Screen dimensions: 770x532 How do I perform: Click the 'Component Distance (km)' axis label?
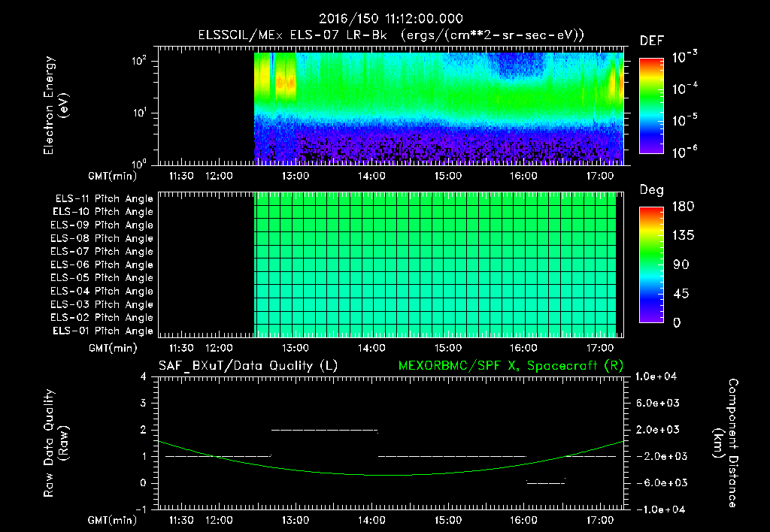(x=726, y=443)
